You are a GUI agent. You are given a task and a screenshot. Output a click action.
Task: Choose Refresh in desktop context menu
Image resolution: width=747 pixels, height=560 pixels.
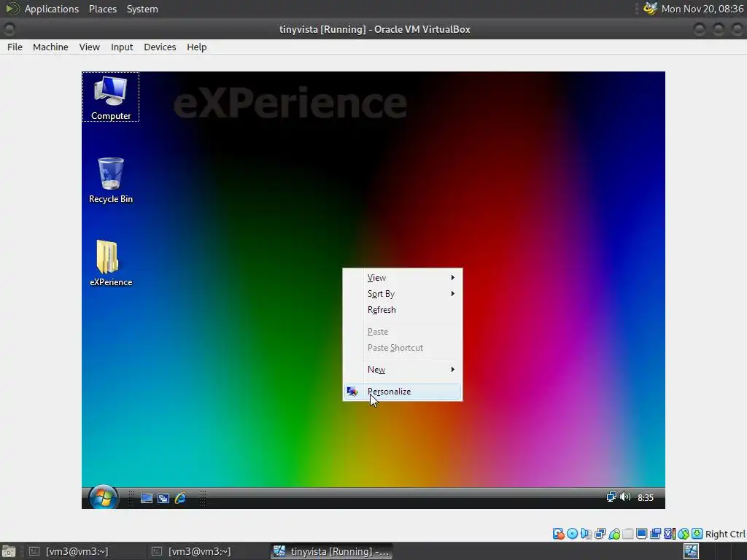(403, 309)
